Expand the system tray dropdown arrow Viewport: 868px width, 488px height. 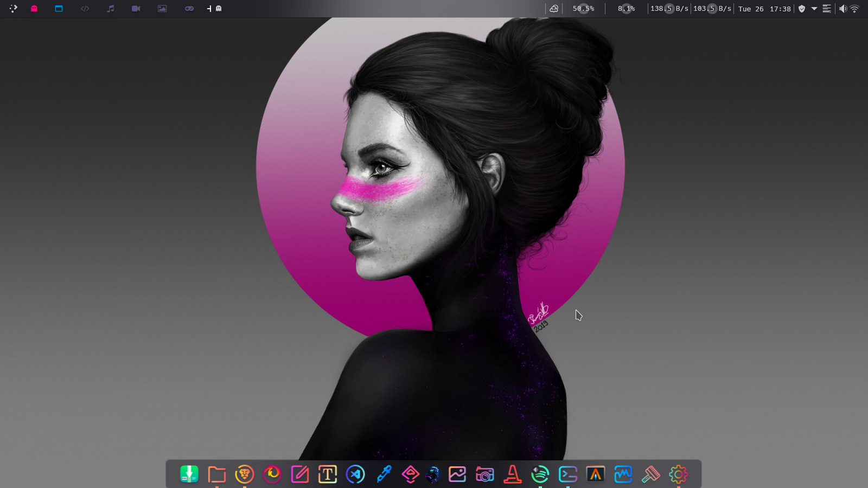pyautogui.click(x=814, y=9)
